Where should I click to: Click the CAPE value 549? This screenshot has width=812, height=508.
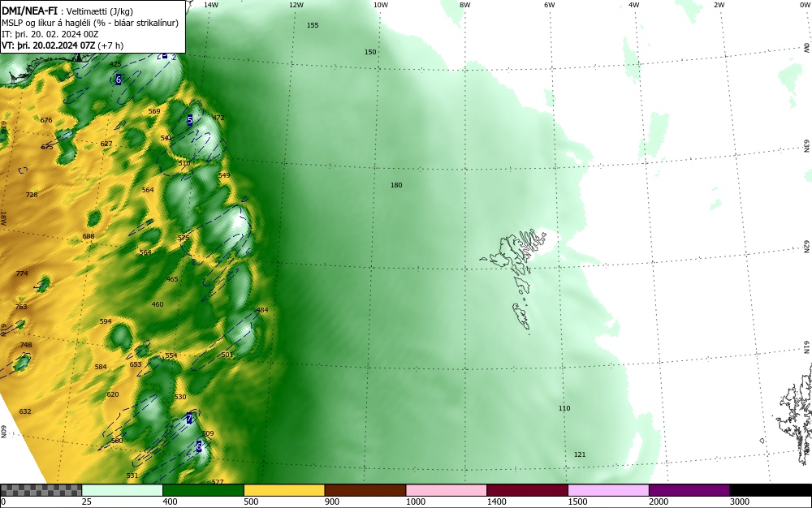(x=224, y=175)
